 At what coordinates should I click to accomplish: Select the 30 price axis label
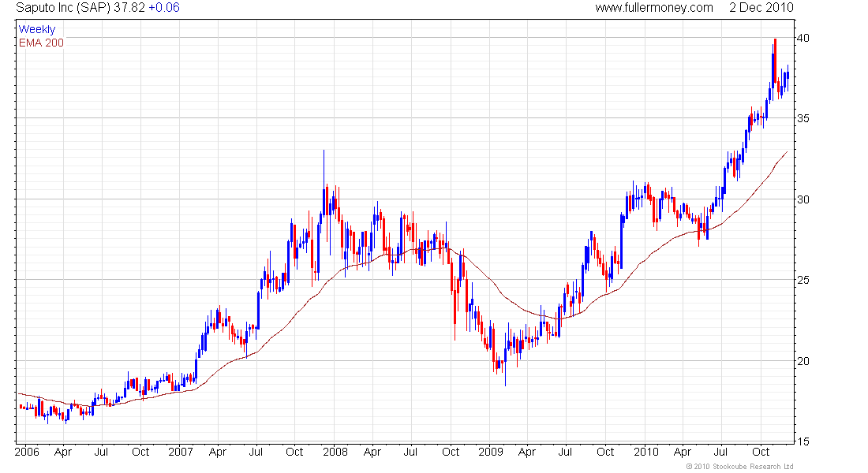point(802,199)
